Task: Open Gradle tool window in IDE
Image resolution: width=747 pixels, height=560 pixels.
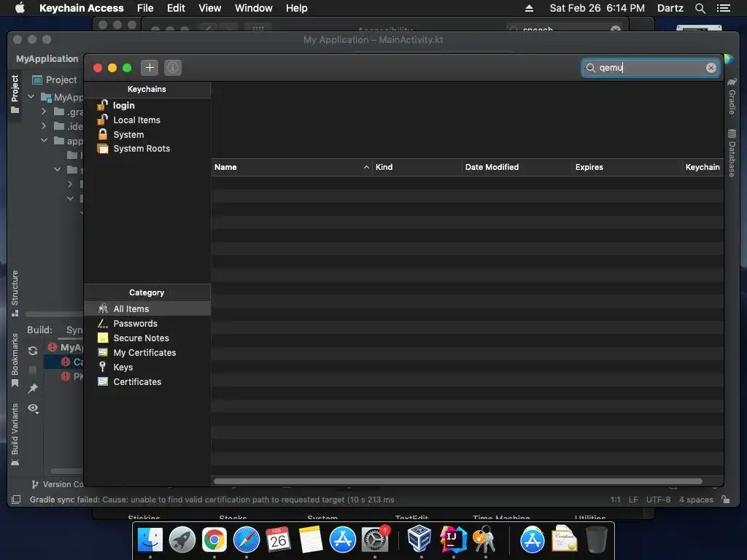Action: point(732,96)
